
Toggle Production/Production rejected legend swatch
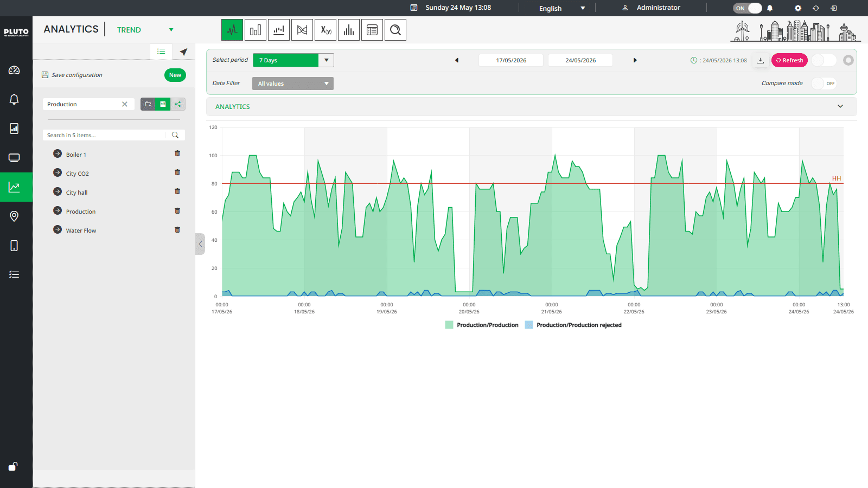pos(529,325)
